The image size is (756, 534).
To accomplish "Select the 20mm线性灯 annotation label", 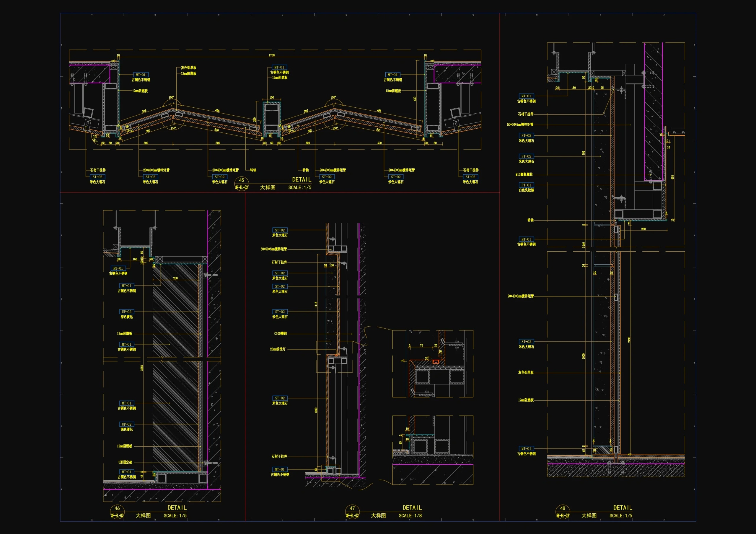I will (x=278, y=349).
